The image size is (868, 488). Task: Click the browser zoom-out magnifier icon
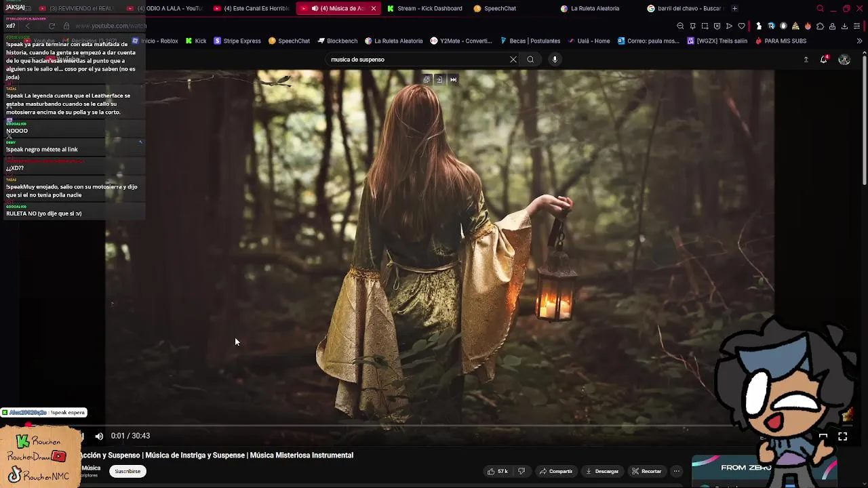(x=680, y=26)
